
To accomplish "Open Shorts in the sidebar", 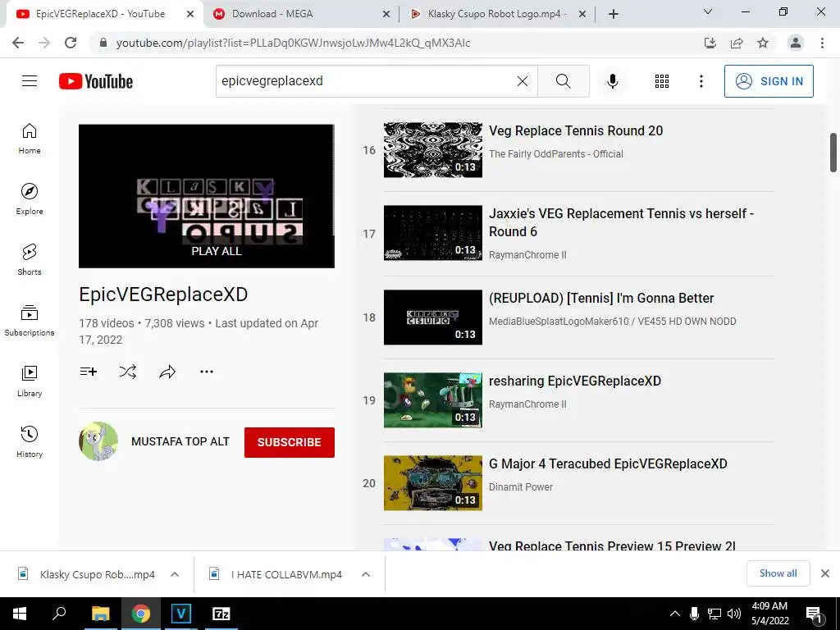I will click(30, 260).
